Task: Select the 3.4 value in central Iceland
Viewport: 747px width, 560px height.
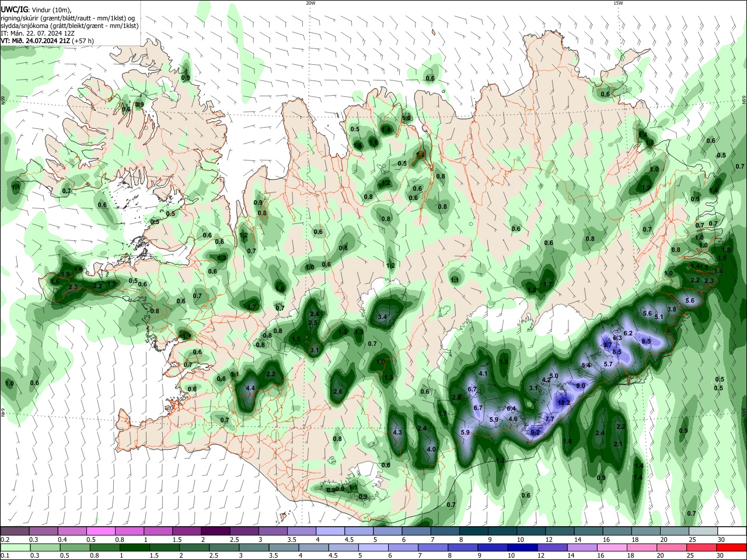Action: point(383,317)
